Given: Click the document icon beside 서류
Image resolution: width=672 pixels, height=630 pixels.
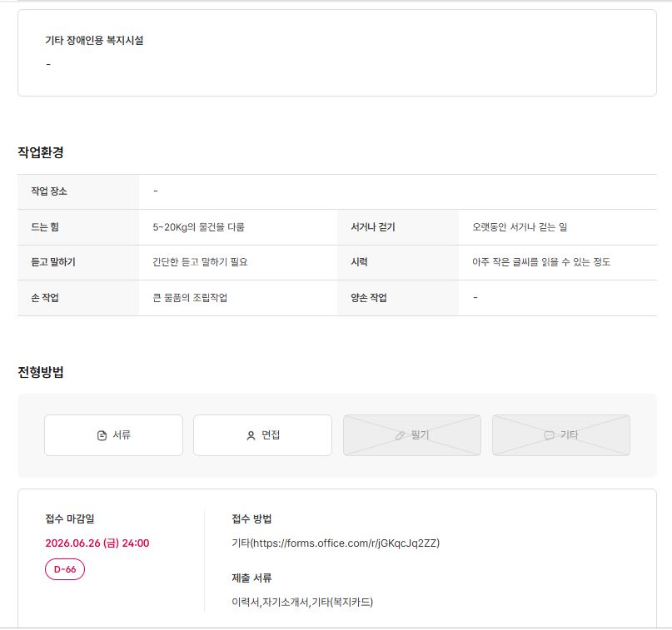Looking at the screenshot, I should (102, 435).
